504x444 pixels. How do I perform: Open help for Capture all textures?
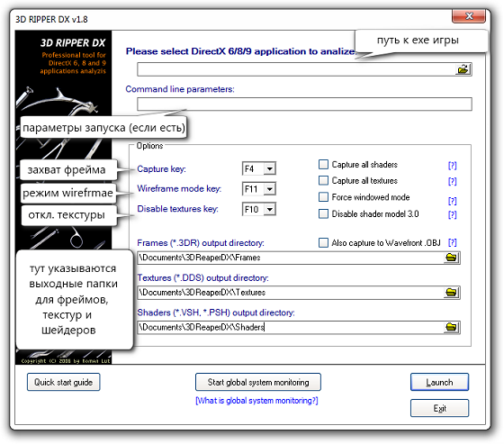(x=452, y=181)
